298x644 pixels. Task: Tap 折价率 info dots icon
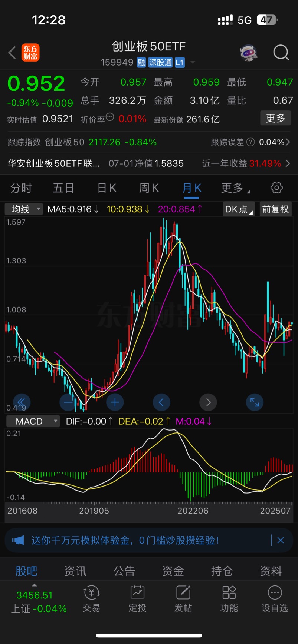(x=110, y=117)
